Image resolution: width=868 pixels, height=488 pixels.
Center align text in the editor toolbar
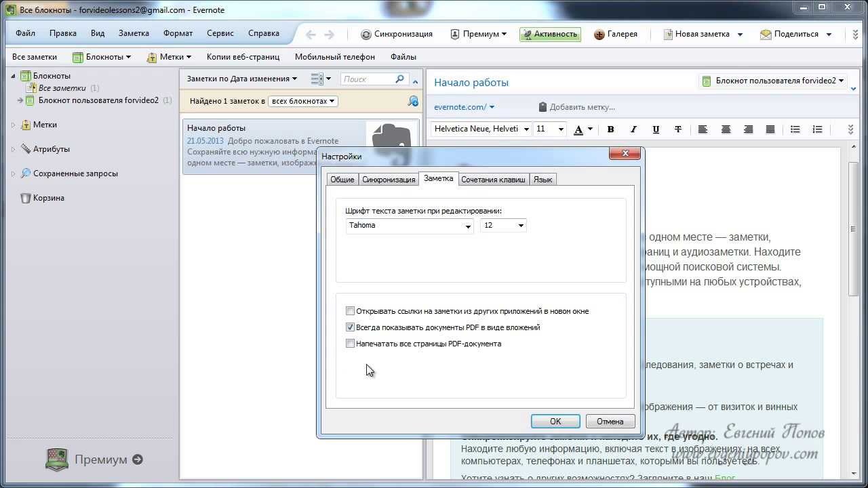click(x=726, y=129)
